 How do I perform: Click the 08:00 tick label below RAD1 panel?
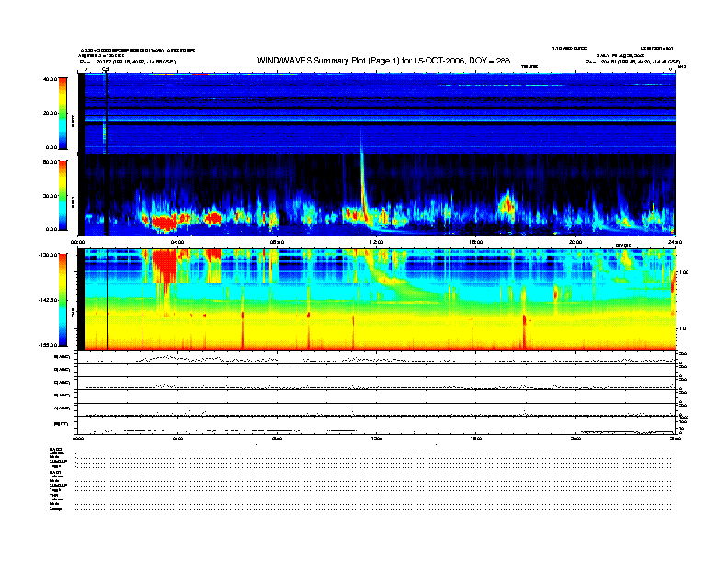pyautogui.click(x=277, y=242)
